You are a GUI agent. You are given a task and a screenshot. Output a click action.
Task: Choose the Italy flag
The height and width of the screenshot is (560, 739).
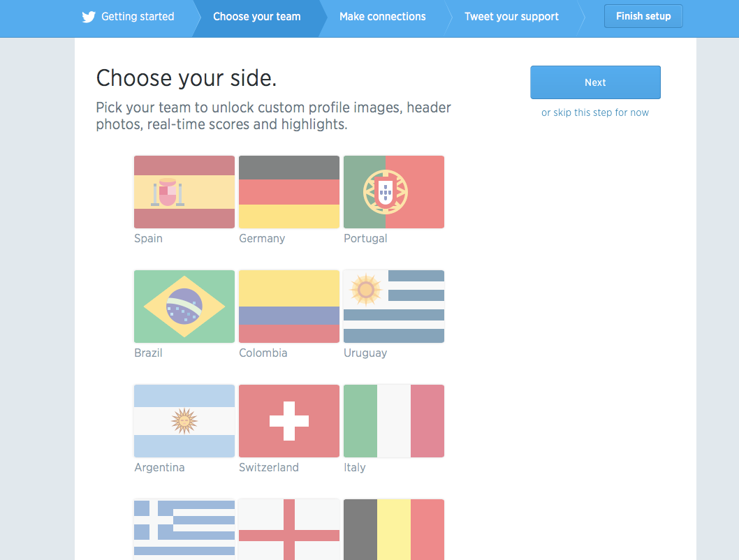point(394,421)
